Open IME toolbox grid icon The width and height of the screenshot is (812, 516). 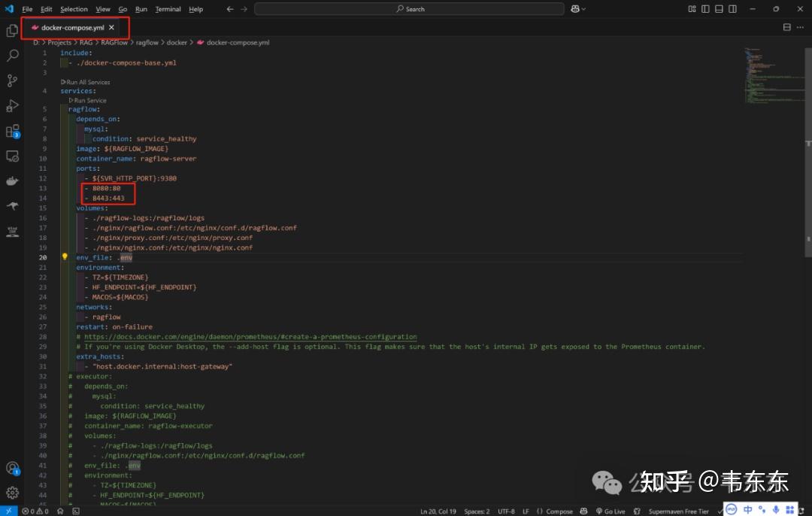click(x=789, y=510)
